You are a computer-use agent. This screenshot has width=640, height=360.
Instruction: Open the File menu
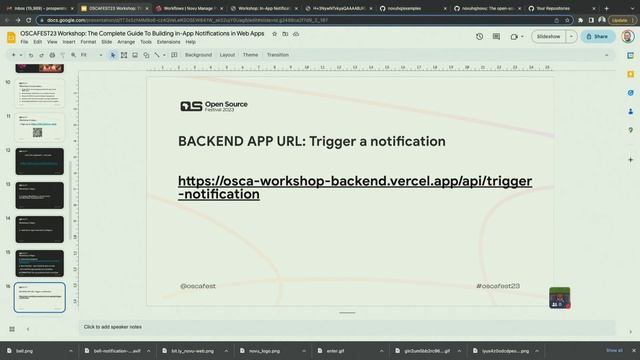pyautogui.click(x=24, y=42)
